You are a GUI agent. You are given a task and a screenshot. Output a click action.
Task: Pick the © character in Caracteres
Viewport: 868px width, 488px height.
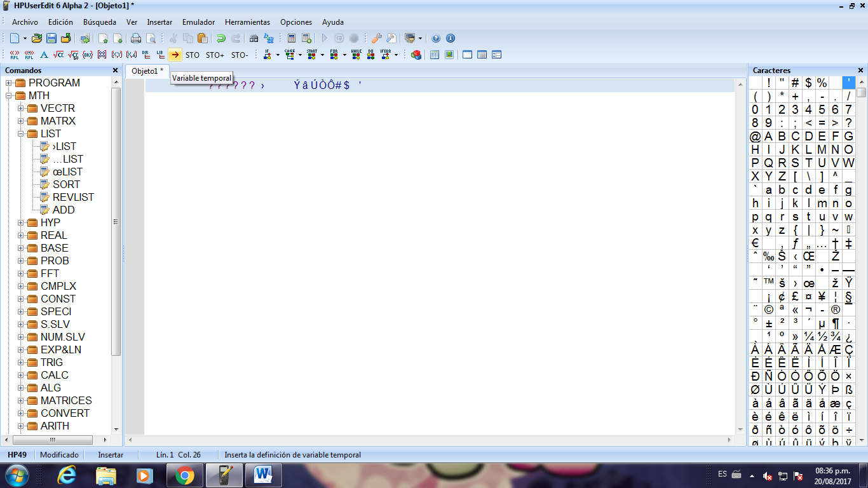(x=768, y=310)
